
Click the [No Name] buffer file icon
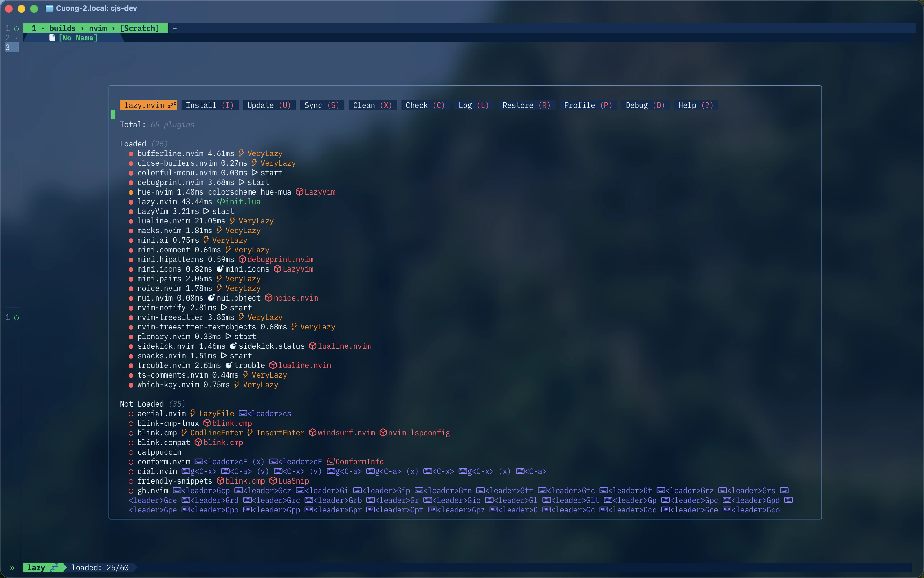[52, 38]
